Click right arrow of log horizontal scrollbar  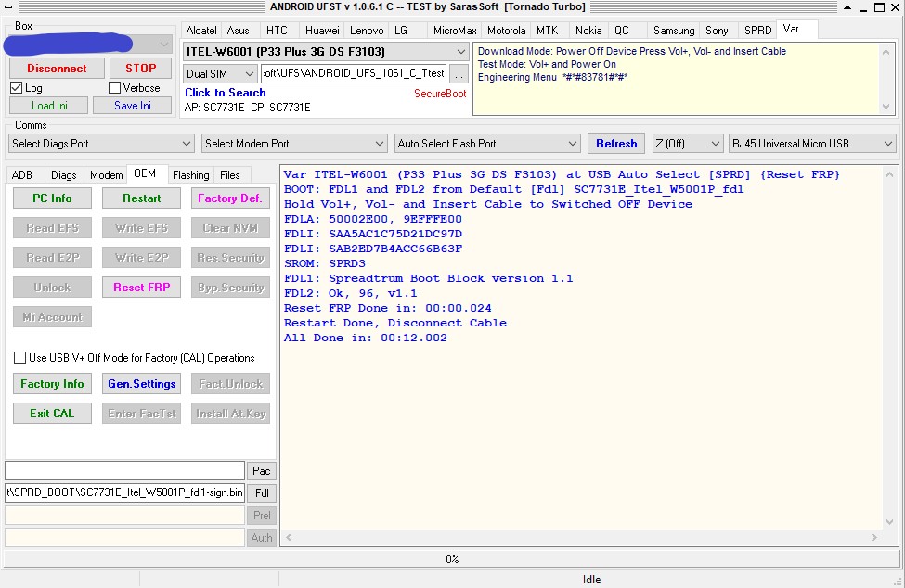coord(874,537)
